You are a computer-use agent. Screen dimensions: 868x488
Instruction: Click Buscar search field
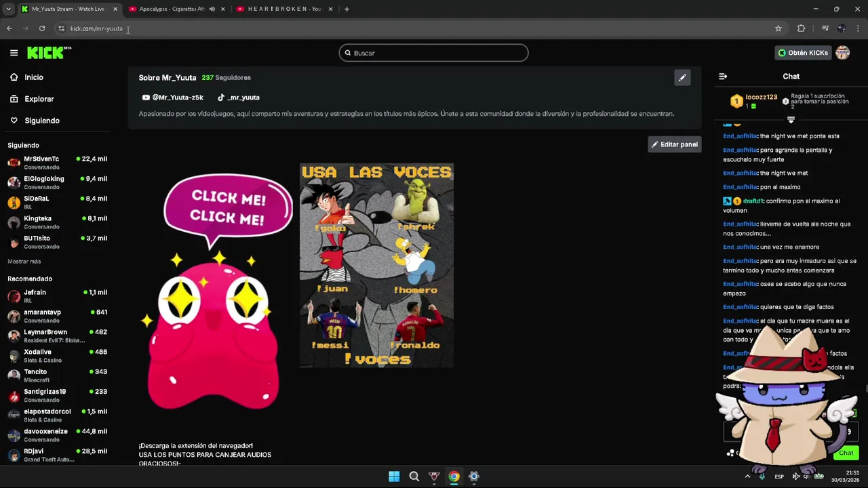[433, 53]
